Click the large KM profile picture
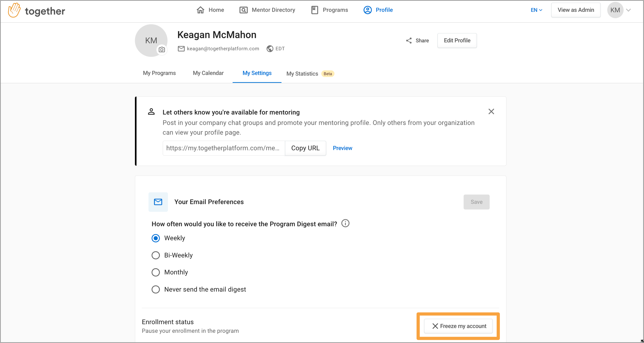Screen dimensions: 644x343 [151, 40]
